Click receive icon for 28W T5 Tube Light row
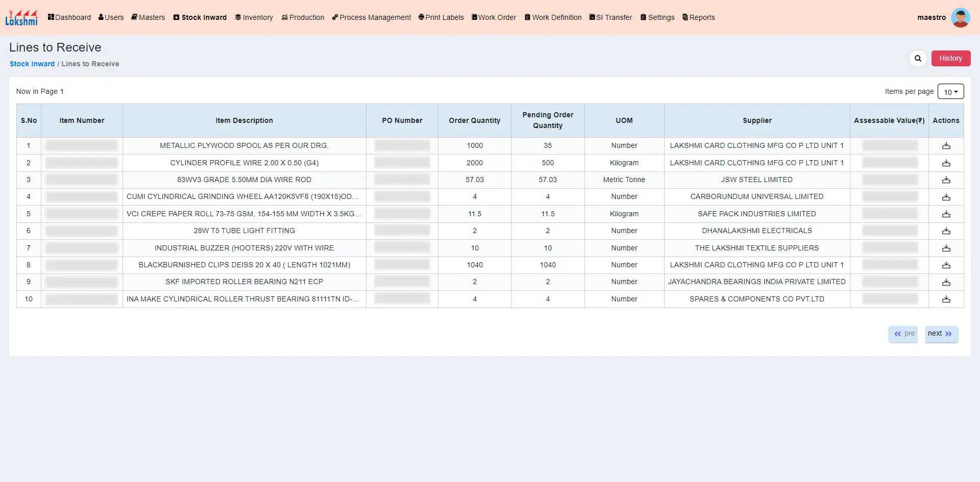980x482 pixels. point(946,231)
